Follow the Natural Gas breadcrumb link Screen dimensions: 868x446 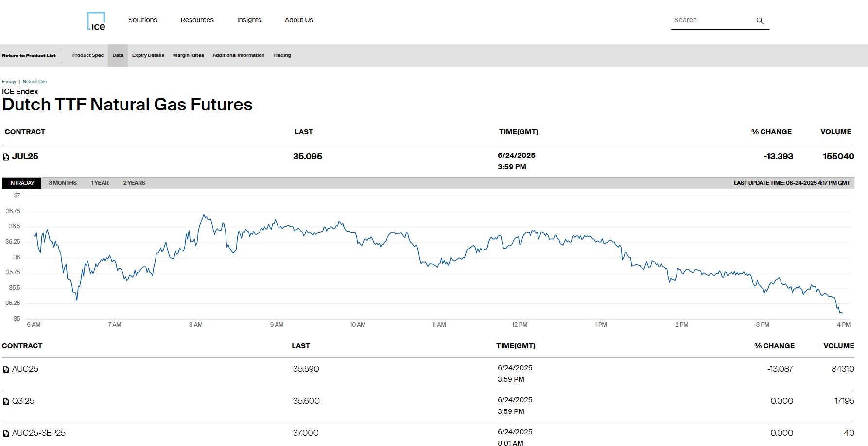point(35,82)
